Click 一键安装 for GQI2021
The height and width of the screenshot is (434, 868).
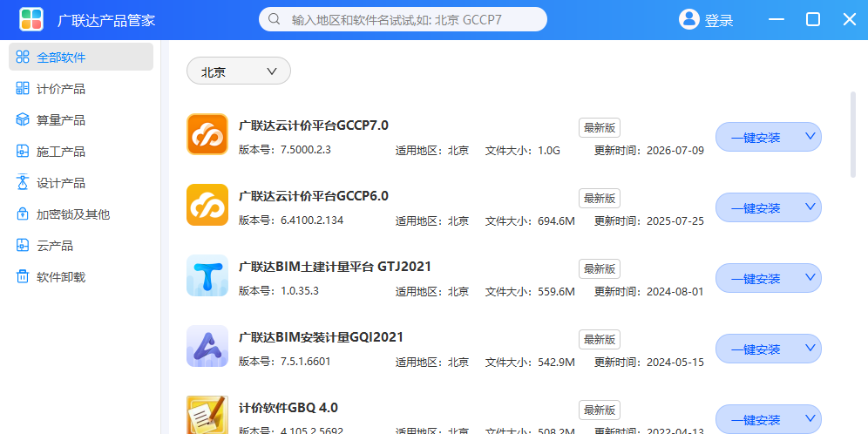coord(756,349)
